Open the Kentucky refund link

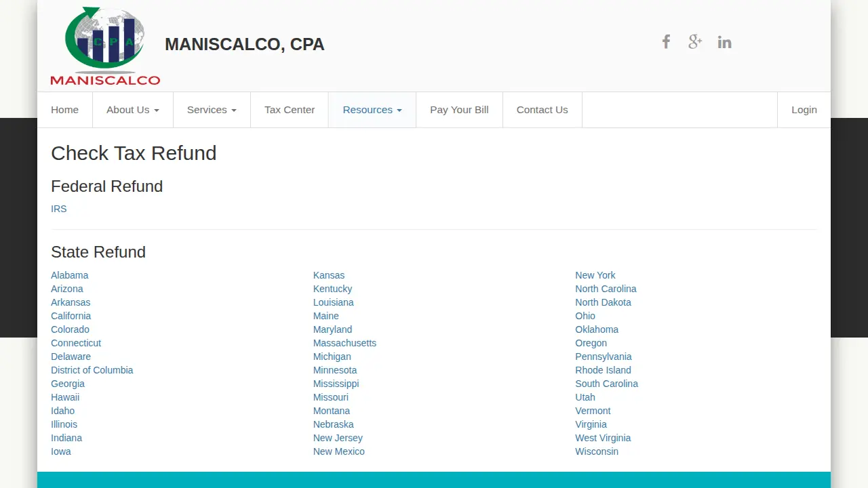coord(332,289)
